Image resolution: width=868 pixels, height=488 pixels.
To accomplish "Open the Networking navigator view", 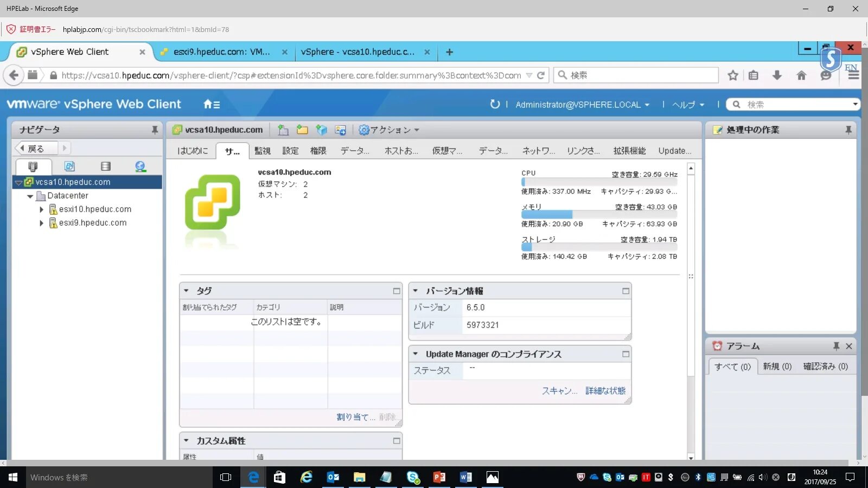I will [x=141, y=166].
